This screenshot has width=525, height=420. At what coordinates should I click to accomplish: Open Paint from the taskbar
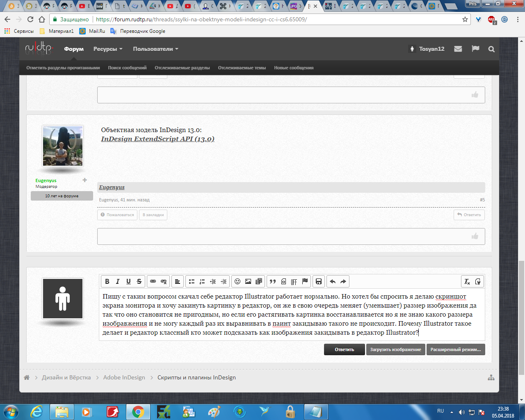pos(214,411)
